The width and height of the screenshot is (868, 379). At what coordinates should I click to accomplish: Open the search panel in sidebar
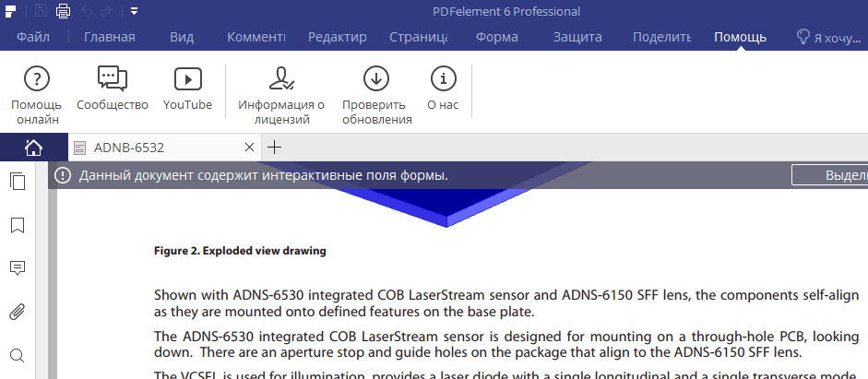(x=17, y=355)
